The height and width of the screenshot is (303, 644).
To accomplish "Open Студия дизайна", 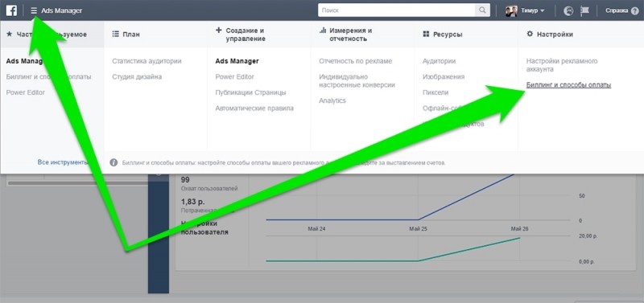I will (x=137, y=76).
